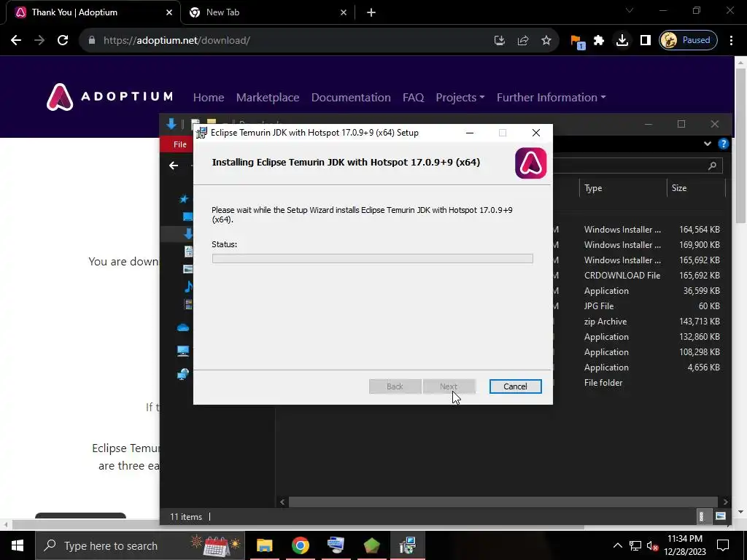
Task: Click the share page icon in address bar
Action: coord(522,40)
